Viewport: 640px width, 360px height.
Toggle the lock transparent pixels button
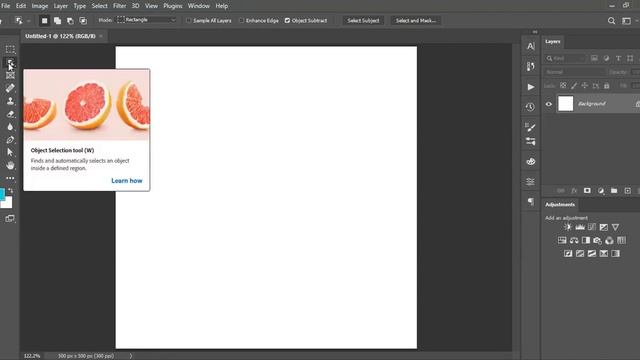point(563,86)
